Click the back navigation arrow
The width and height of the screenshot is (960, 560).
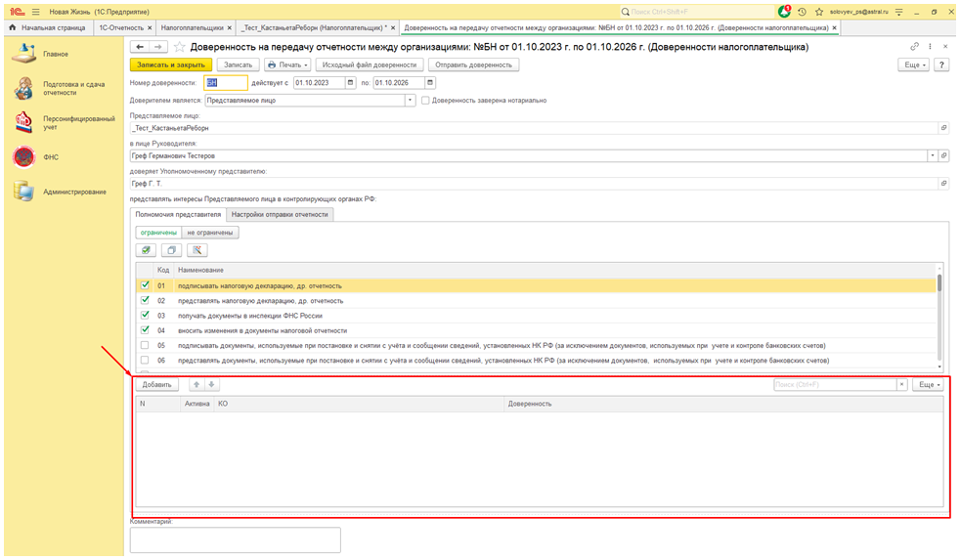pos(140,46)
